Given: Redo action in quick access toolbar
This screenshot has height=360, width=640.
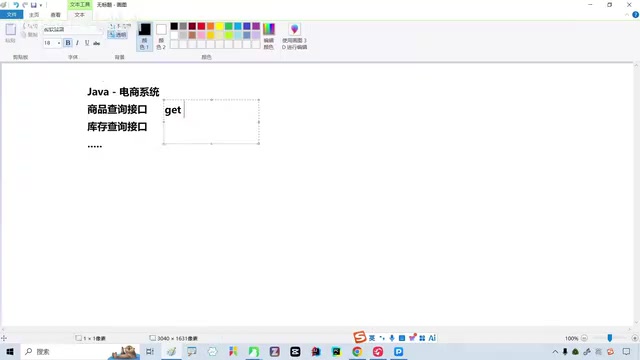Looking at the screenshot, I should coord(25,5).
